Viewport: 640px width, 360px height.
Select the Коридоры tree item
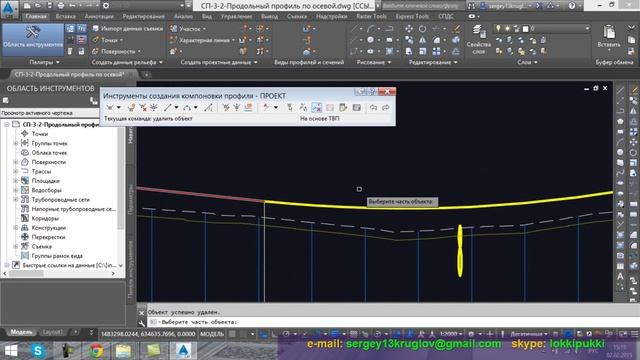click(x=45, y=218)
